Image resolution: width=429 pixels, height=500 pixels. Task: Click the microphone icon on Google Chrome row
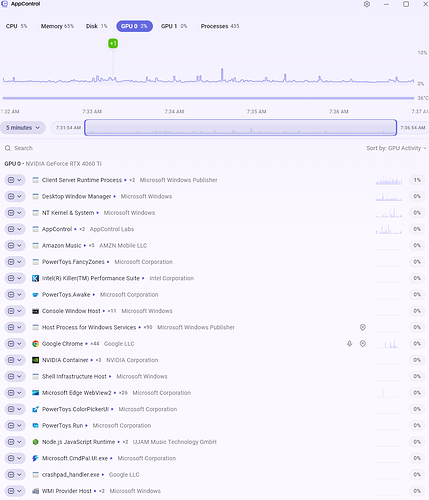349,344
